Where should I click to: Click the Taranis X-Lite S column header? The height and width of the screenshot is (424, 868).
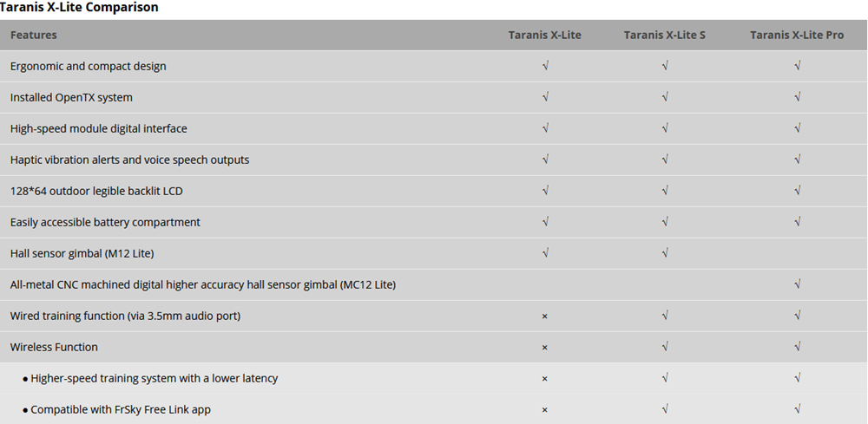point(664,35)
